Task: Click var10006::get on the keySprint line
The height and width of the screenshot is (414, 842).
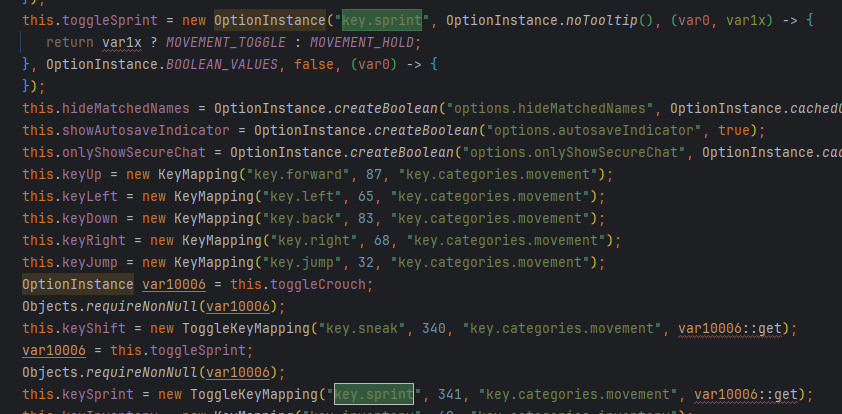Action: tap(746, 395)
